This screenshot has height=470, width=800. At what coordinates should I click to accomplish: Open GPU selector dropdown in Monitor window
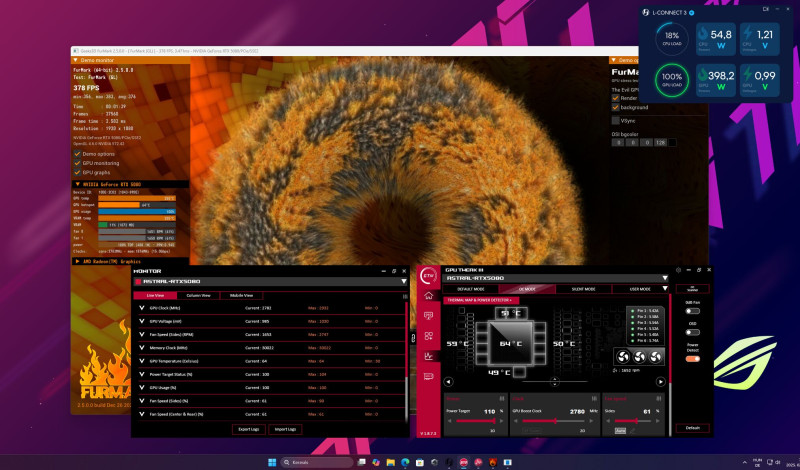tap(404, 281)
